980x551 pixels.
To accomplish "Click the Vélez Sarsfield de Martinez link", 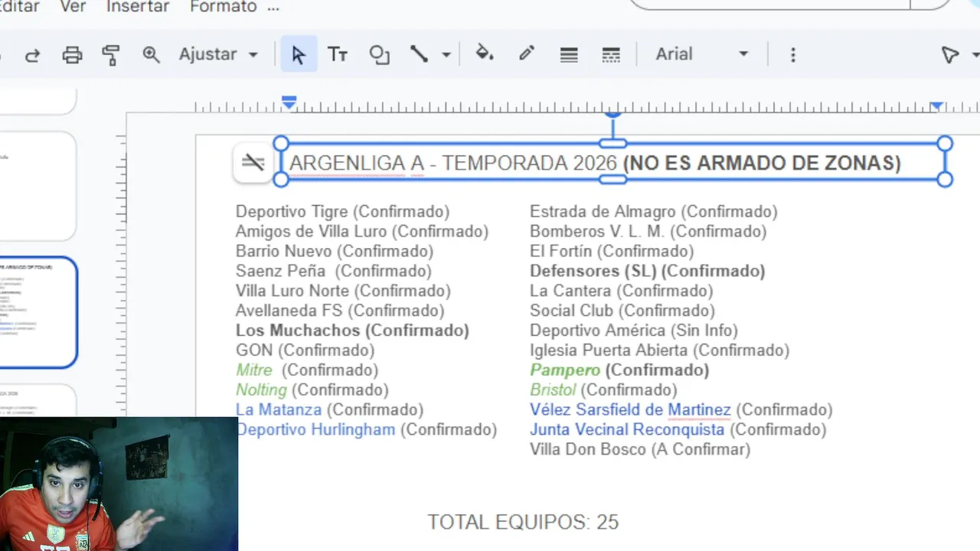I will point(630,409).
